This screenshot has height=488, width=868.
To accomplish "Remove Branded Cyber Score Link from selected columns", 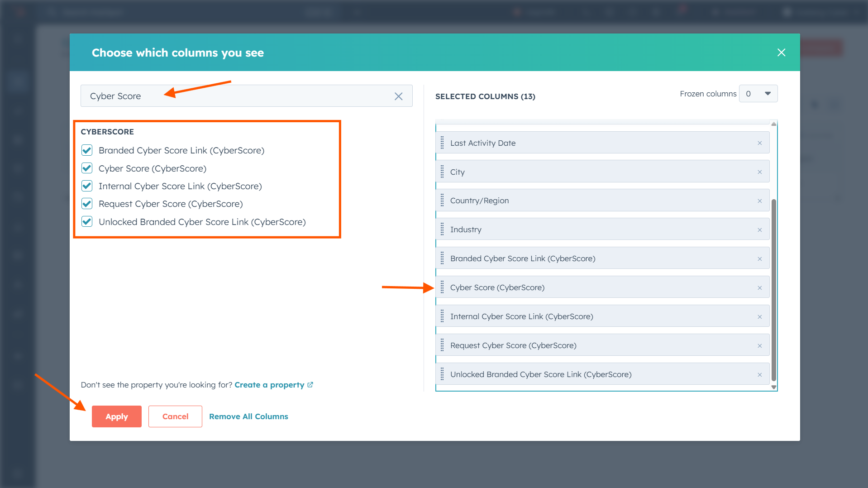I will click(x=760, y=259).
